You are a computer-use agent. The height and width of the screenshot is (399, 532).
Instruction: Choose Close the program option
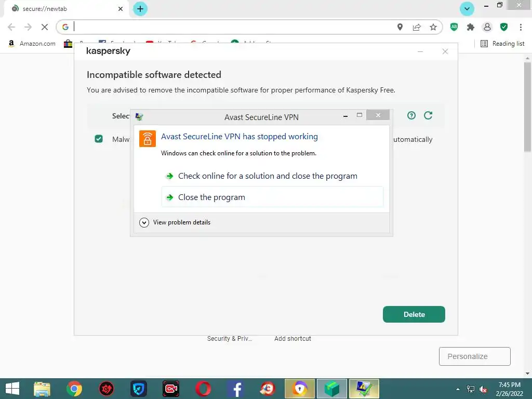tap(272, 197)
